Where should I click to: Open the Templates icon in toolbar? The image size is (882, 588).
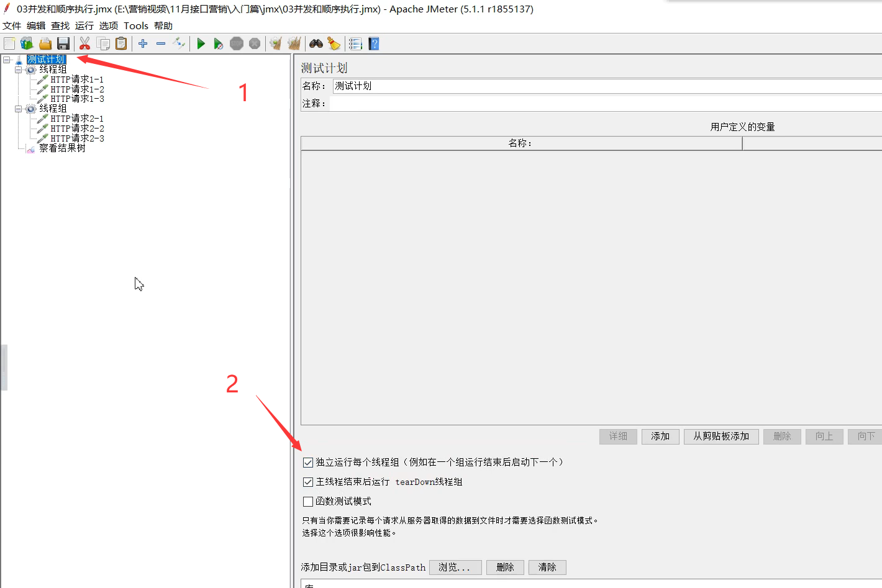(27, 43)
